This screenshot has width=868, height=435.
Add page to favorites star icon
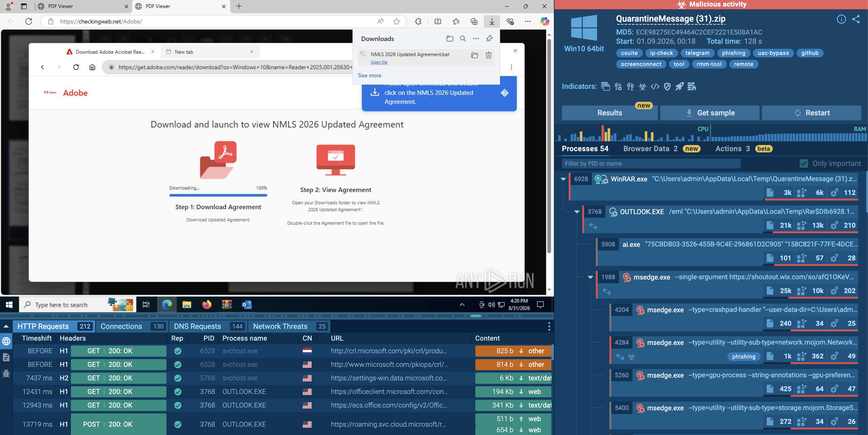(x=396, y=21)
